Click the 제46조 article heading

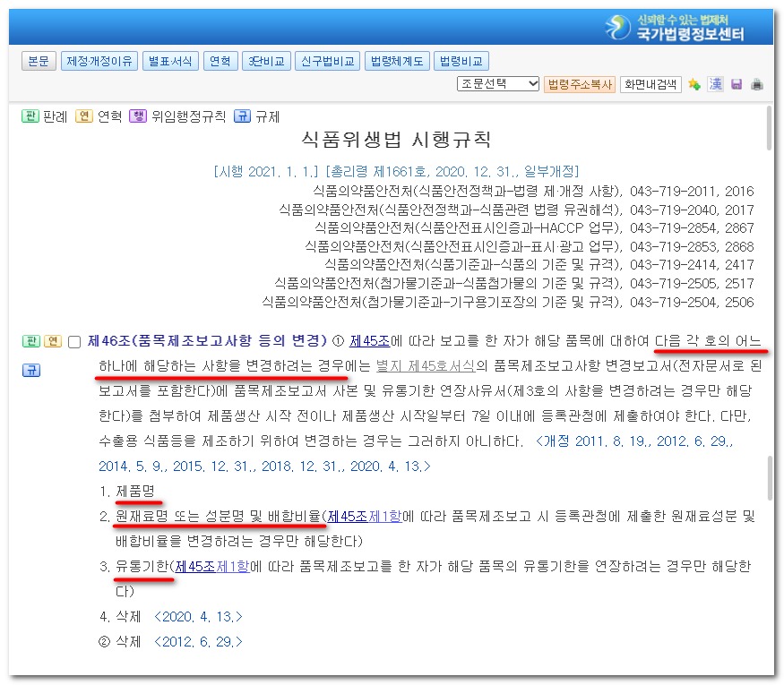click(207, 341)
